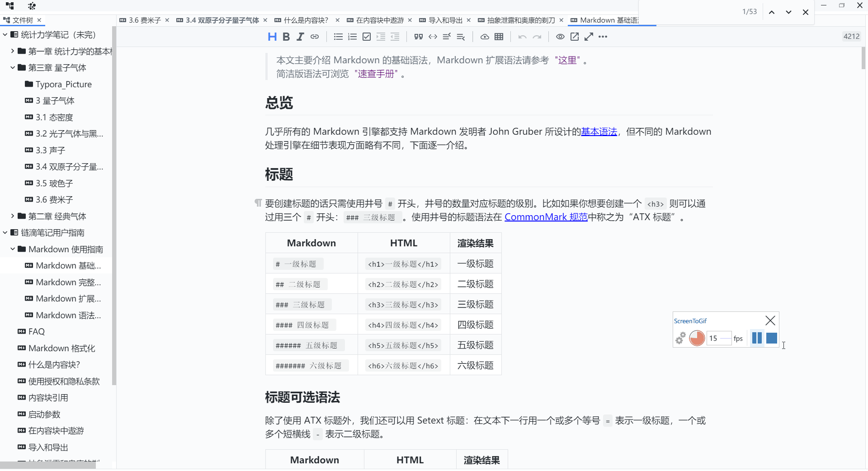Screen dimensions: 868x471
Task: Open the 内容块引用 document
Action: (x=42, y=398)
